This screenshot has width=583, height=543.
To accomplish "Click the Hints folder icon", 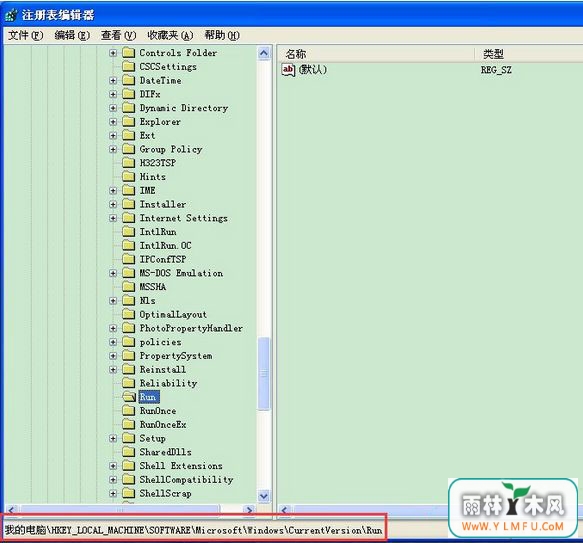I will click(x=129, y=177).
